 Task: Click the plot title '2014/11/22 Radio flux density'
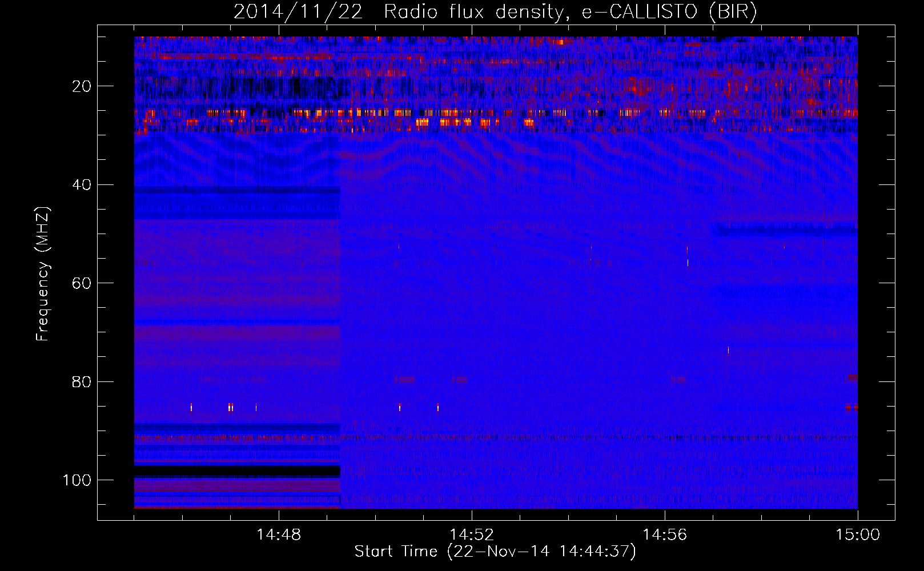[x=495, y=12]
